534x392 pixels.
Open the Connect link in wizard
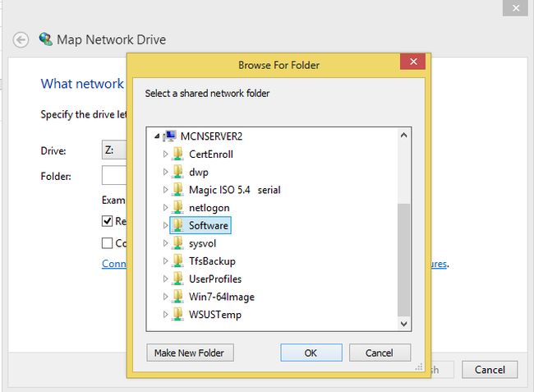tap(114, 263)
